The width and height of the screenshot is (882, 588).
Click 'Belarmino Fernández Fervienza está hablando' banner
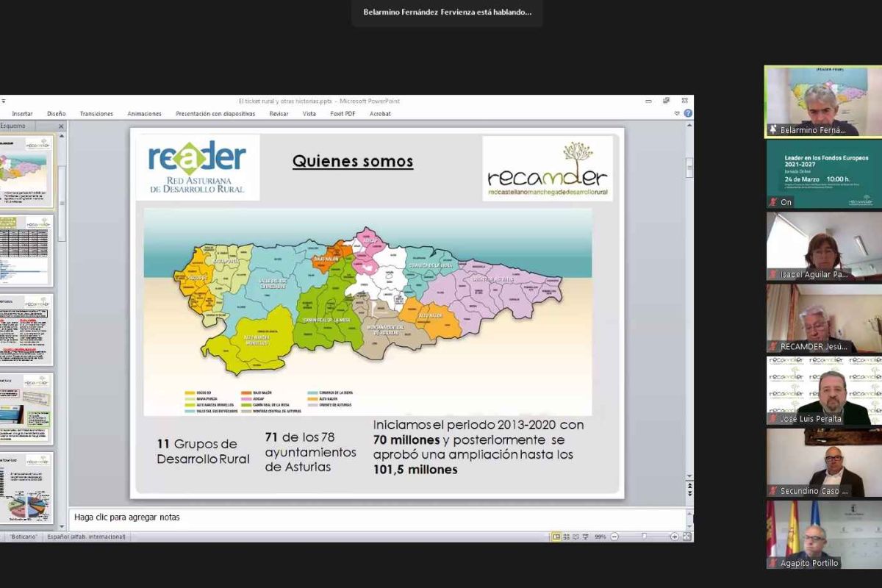coord(447,12)
